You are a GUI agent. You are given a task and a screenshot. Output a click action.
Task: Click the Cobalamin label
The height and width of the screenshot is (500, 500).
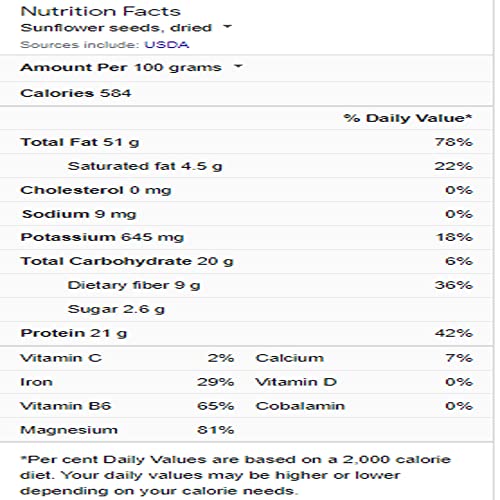tap(300, 406)
